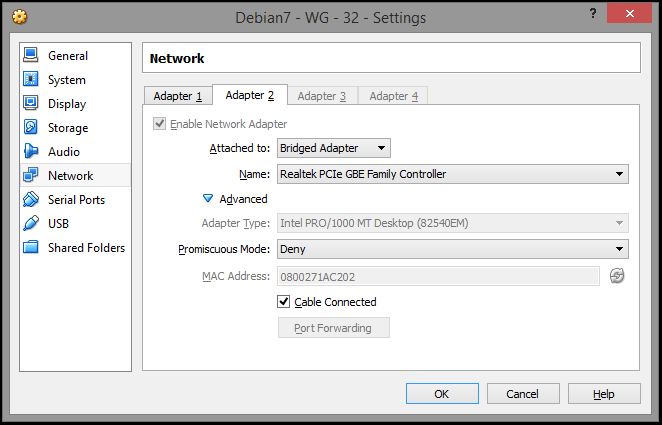Generate a new MAC address
This screenshot has height=425, width=662.
click(617, 276)
